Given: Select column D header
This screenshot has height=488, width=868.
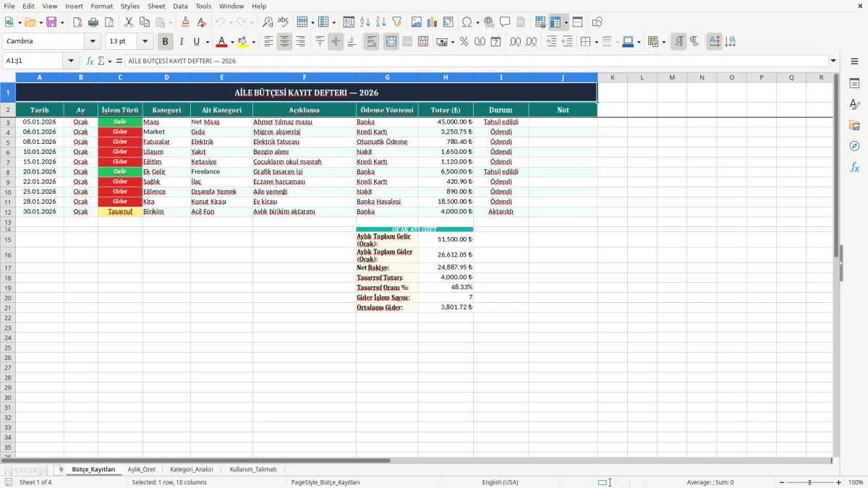Looking at the screenshot, I should pyautogui.click(x=166, y=77).
